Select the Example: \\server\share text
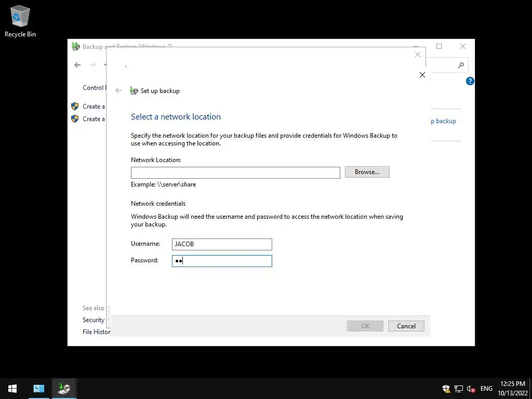 [x=164, y=184]
